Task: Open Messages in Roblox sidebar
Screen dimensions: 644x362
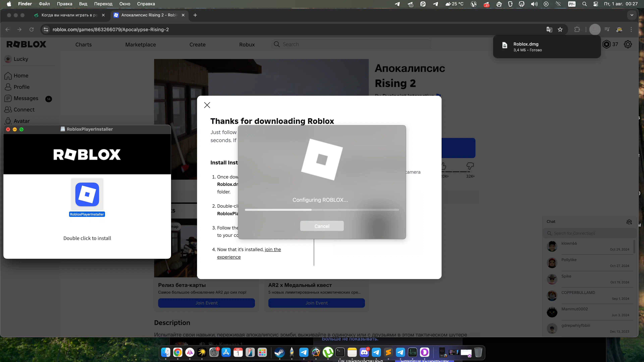Action: pos(21,98)
